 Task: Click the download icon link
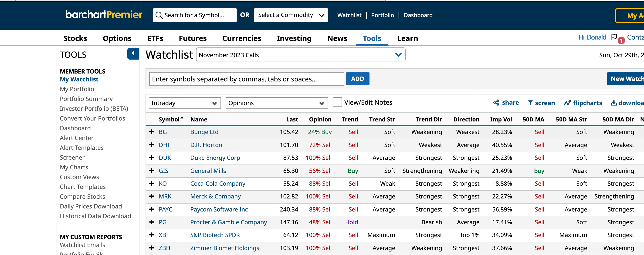pyautogui.click(x=627, y=103)
